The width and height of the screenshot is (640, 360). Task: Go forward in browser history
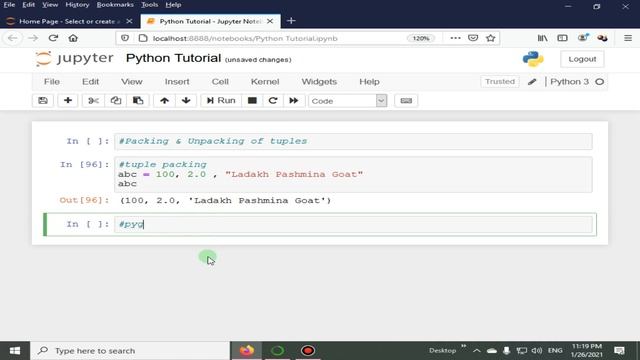tap(33, 38)
